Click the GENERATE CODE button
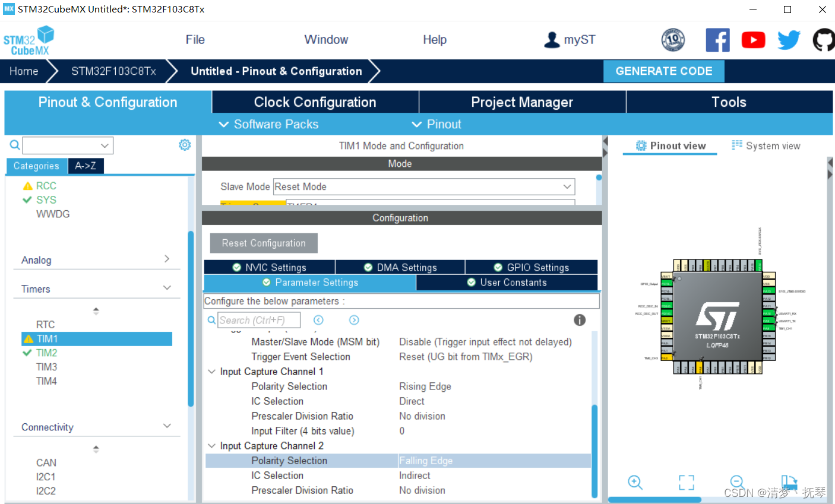Image resolution: width=835 pixels, height=504 pixels. pos(664,71)
